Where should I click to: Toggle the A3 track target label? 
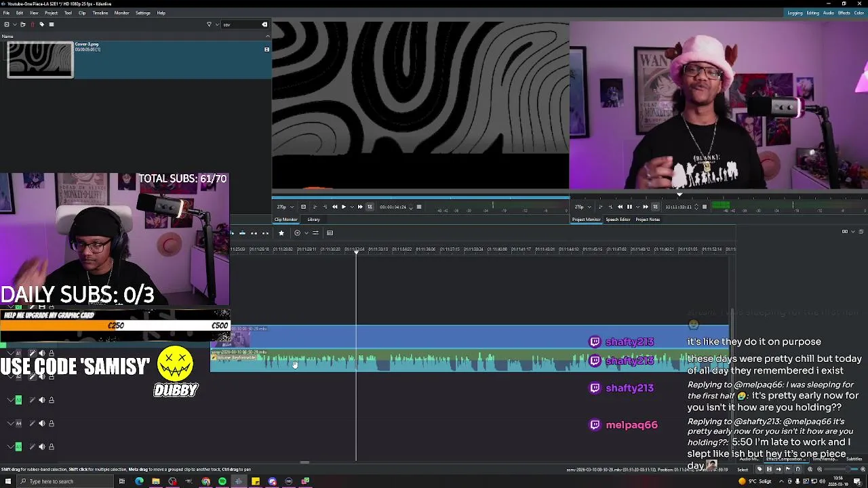click(18, 400)
